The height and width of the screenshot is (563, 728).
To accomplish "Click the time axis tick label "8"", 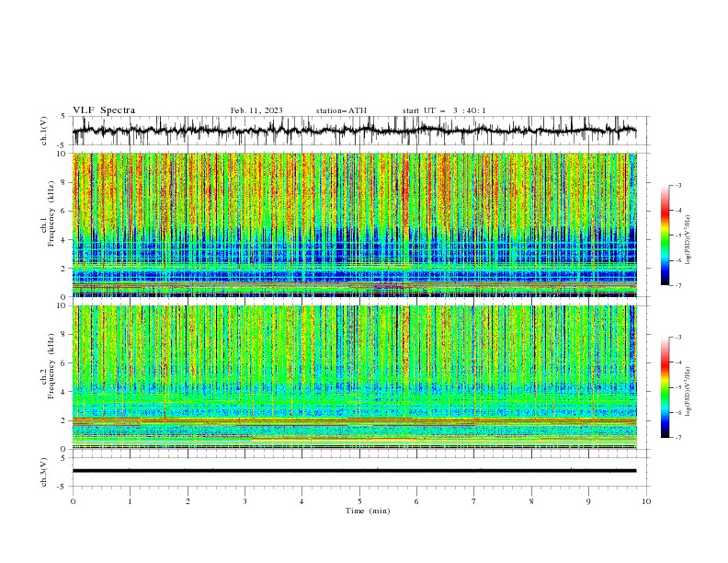I will point(531,501).
